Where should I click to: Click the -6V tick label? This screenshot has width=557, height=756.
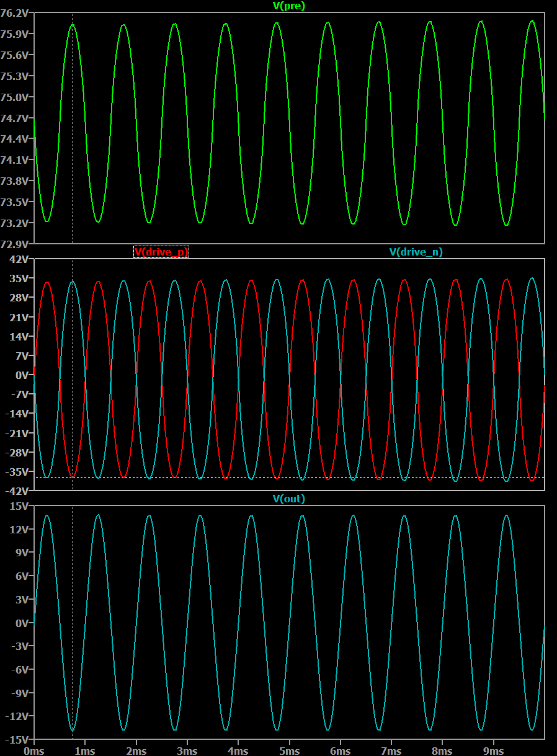click(20, 670)
